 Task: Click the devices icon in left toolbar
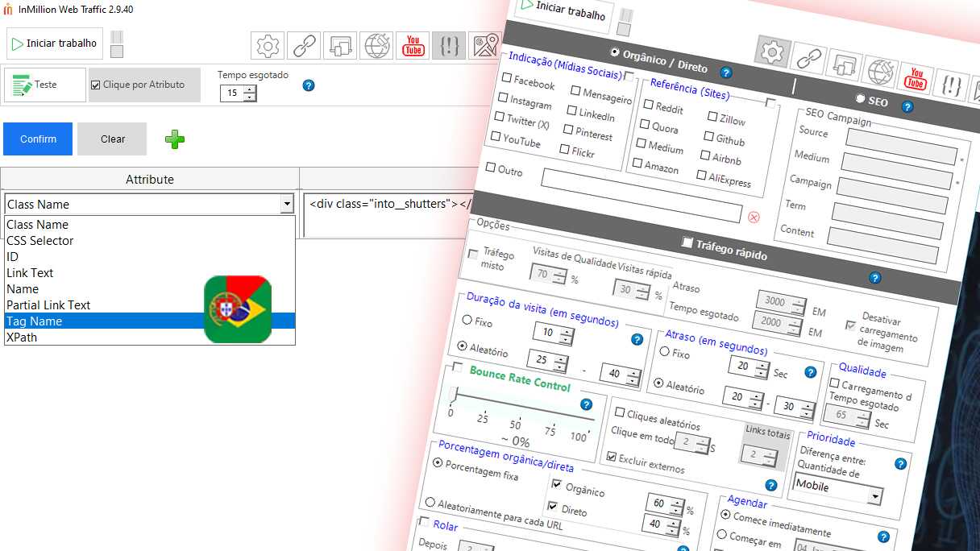click(340, 47)
